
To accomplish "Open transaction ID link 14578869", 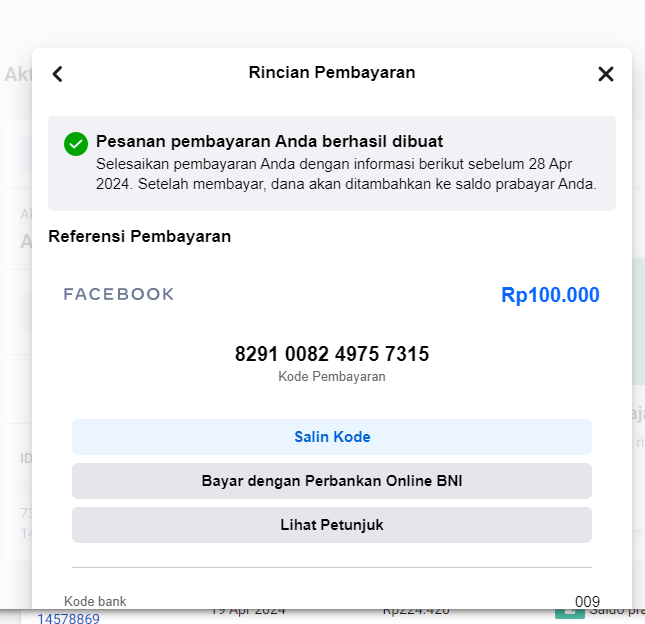I will tap(69, 618).
